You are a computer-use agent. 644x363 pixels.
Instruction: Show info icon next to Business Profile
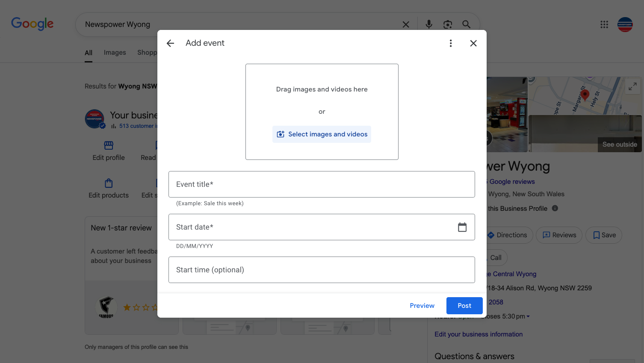(555, 208)
